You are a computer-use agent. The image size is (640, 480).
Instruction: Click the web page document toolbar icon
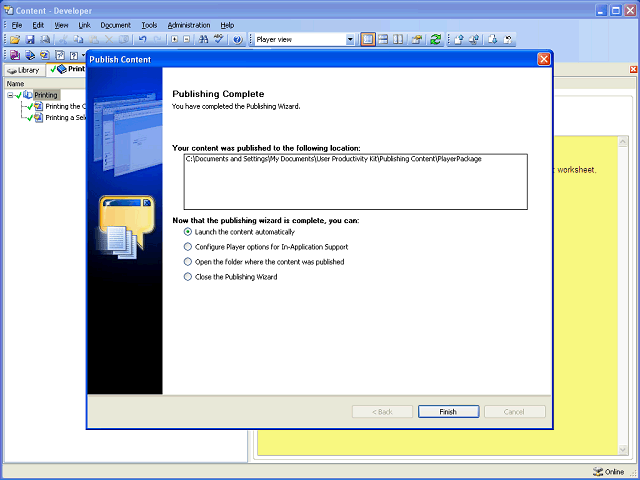click(x=60, y=55)
